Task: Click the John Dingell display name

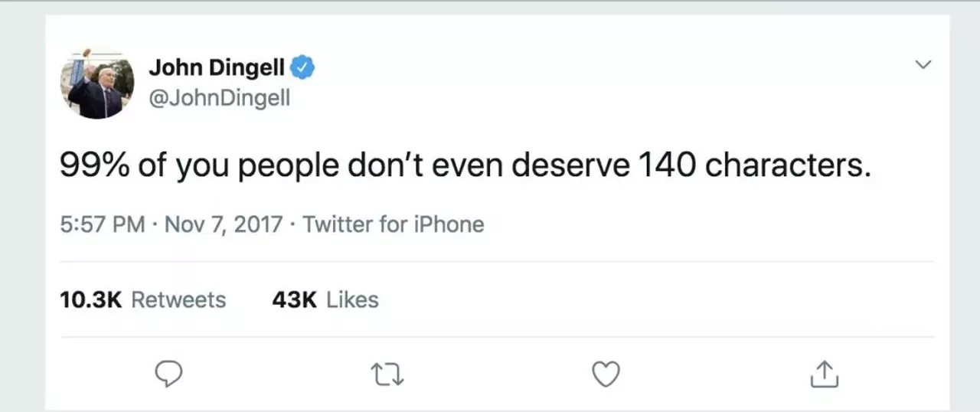Action: 216,68
